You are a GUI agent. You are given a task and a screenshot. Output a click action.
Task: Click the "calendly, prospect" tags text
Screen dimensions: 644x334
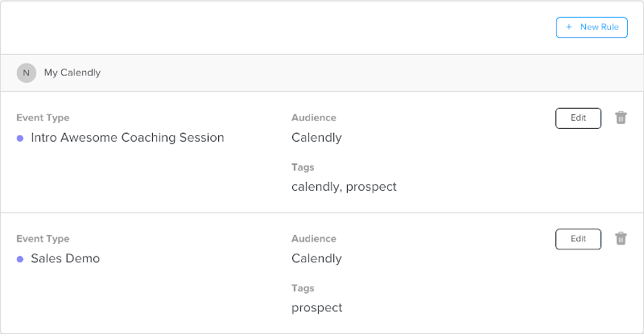[344, 187]
